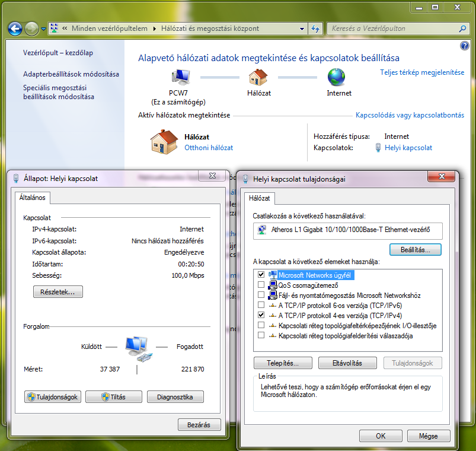Open the Helyi kapcsolat link
The width and height of the screenshot is (476, 451).
(408, 148)
